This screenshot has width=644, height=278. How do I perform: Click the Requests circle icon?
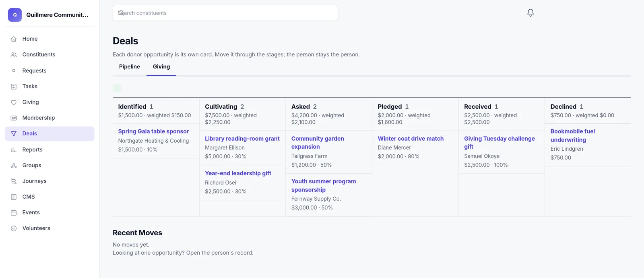(14, 71)
